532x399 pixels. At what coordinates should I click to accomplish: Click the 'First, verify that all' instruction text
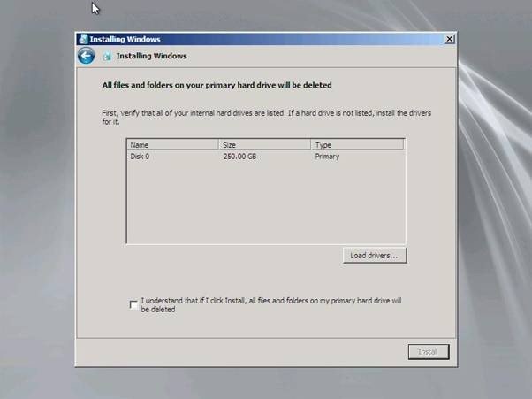pyautogui.click(x=266, y=117)
